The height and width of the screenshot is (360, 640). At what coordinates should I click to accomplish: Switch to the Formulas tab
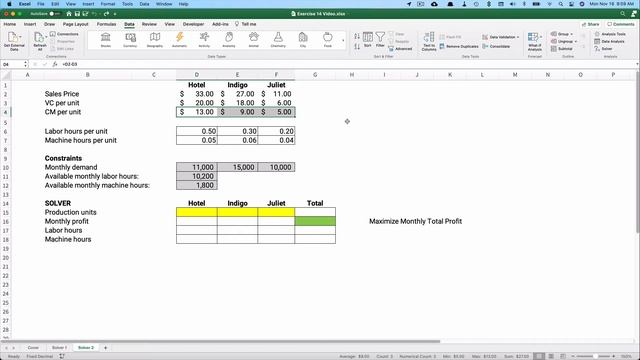pyautogui.click(x=107, y=24)
